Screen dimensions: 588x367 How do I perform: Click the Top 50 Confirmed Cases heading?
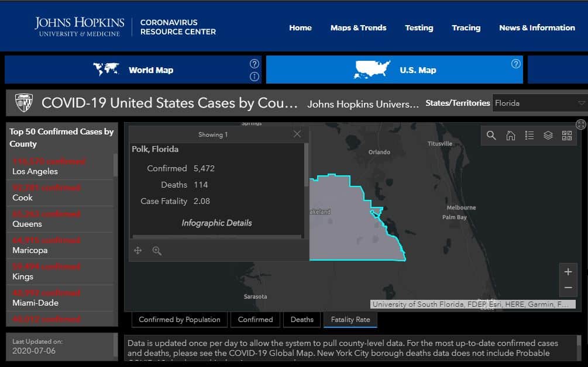(x=61, y=137)
